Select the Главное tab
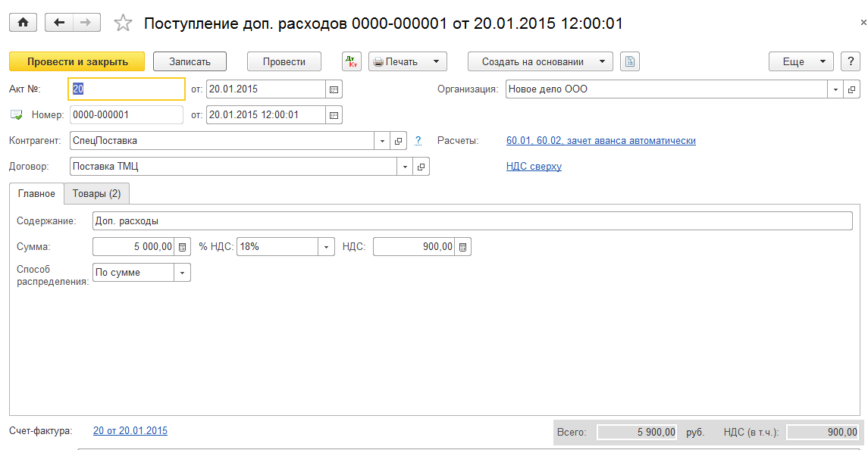The image size is (868, 450). pos(36,194)
